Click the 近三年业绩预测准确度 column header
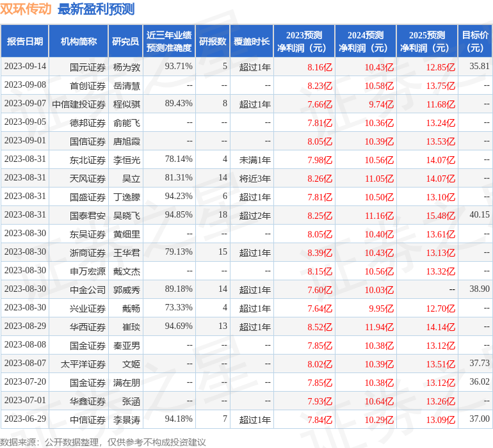Image resolution: width=493 pixels, height=448 pixels. [169, 41]
